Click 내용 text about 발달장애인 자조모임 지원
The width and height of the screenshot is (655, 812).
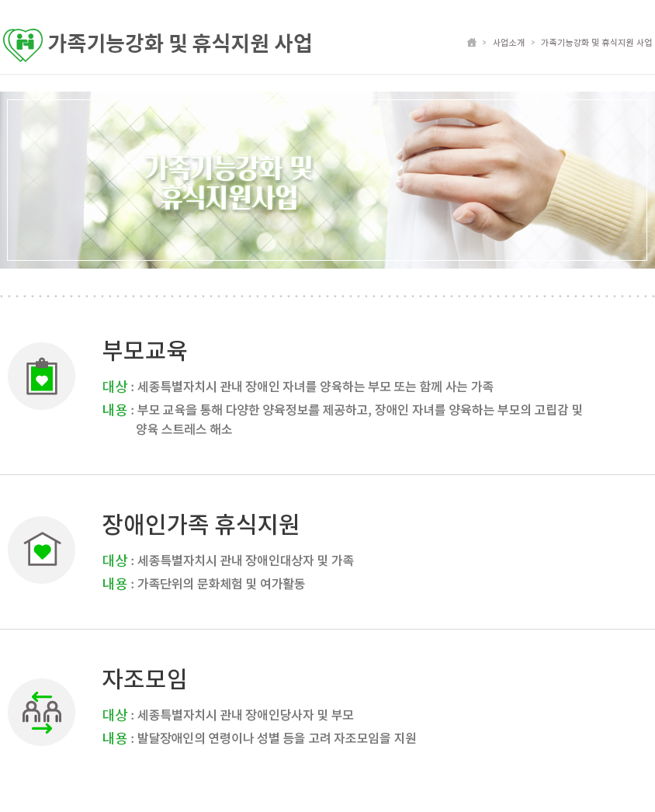tap(276, 738)
